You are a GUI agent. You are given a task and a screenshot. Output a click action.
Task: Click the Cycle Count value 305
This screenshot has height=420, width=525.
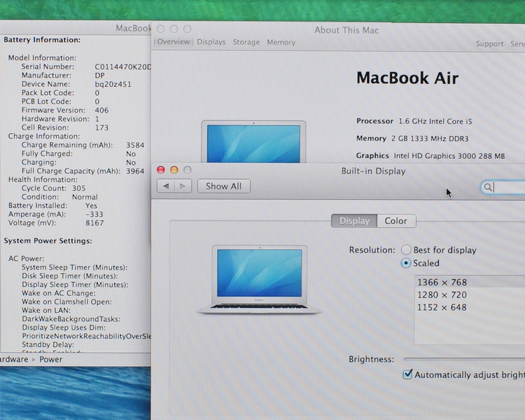click(x=79, y=188)
